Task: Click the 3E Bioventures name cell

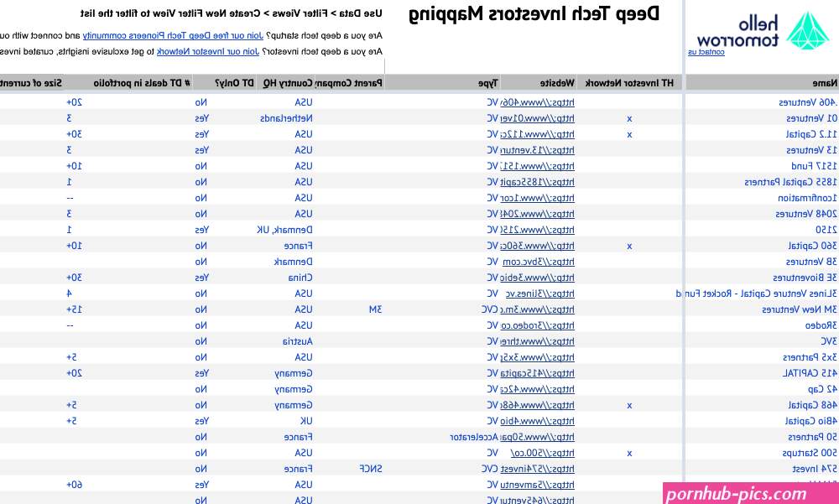Action: point(805,278)
